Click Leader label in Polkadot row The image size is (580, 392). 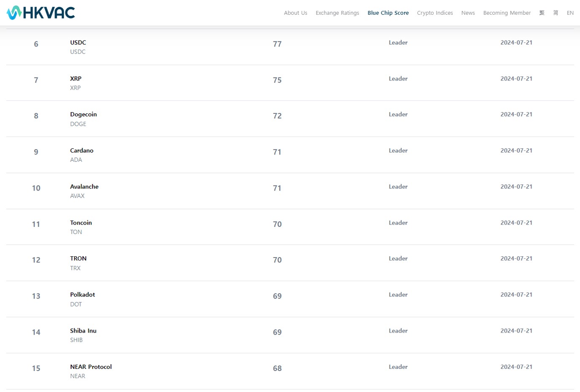click(398, 295)
